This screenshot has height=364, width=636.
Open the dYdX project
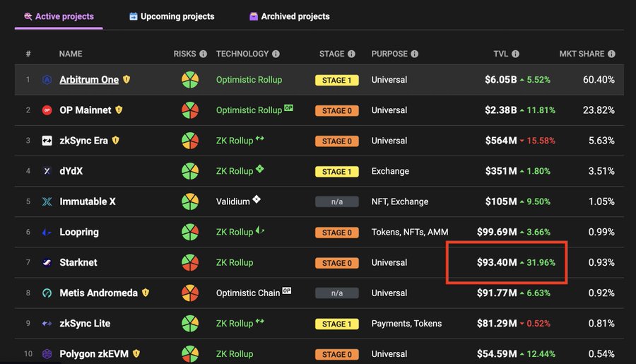tap(71, 171)
